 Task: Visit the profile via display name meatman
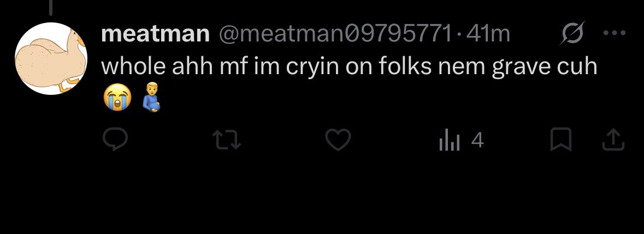pyautogui.click(x=155, y=34)
